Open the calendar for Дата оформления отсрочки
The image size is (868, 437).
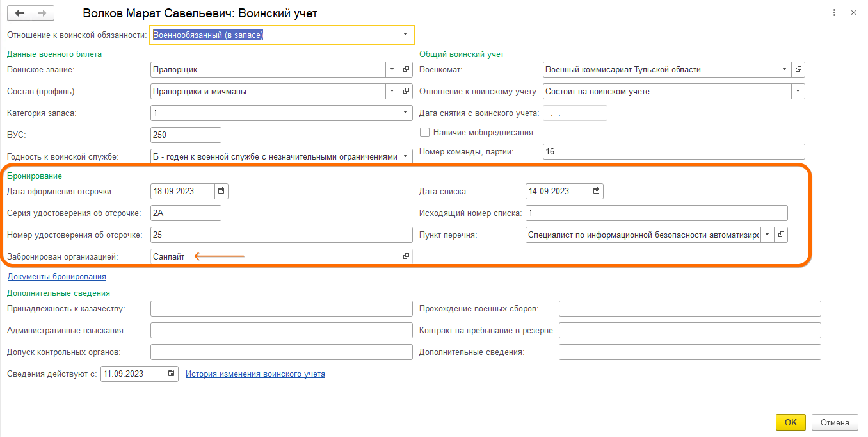221,191
